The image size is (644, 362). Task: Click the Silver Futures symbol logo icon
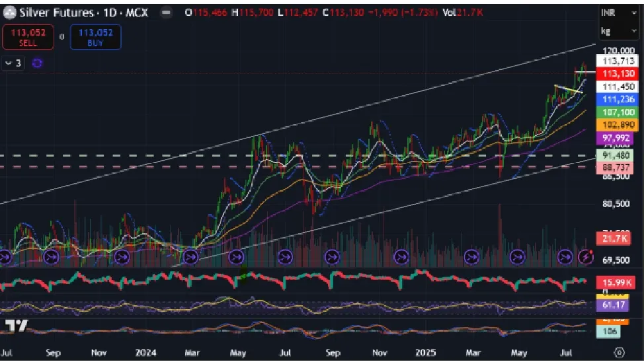coord(9,13)
